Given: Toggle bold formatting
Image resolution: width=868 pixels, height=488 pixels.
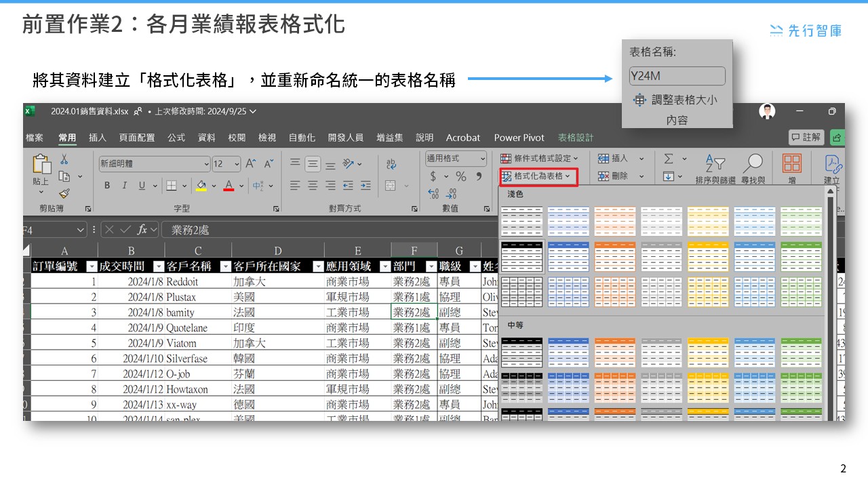Looking at the screenshot, I should pos(107,185).
